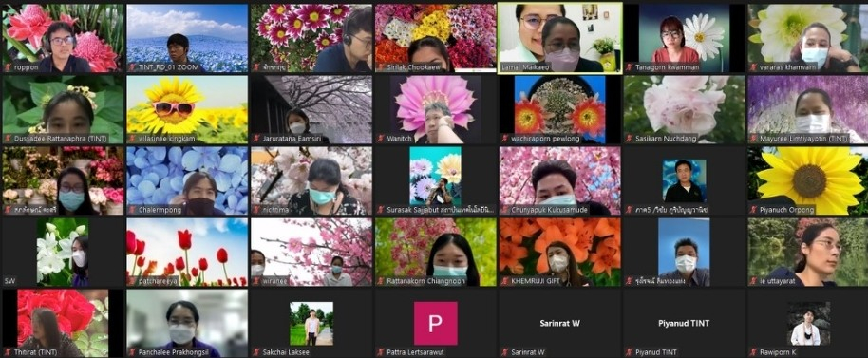The image size is (868, 358).
Task: Click the muted mic icon beside nichtima
Action: point(256,210)
